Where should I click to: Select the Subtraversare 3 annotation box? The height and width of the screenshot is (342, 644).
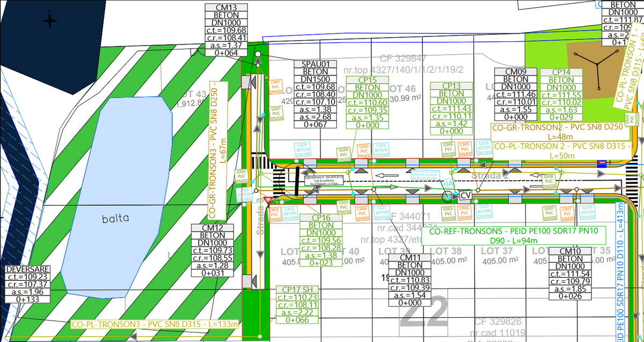click(x=324, y=180)
